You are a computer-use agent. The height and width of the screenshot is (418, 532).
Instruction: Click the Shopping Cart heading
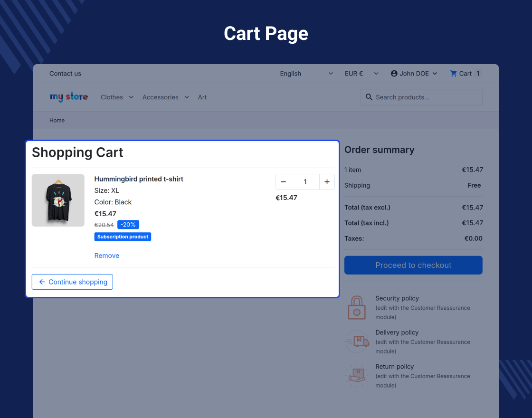point(77,152)
